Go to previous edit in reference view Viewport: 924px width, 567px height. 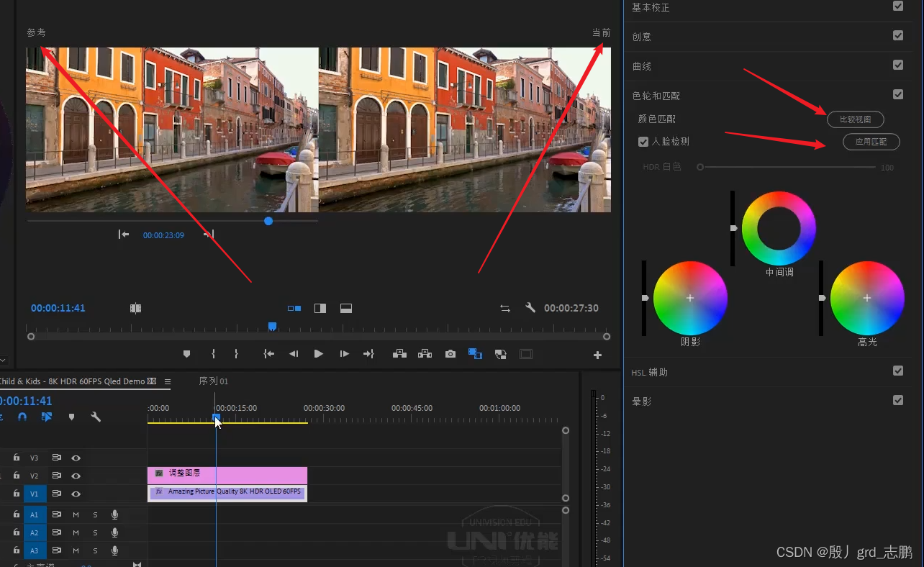[x=124, y=235]
